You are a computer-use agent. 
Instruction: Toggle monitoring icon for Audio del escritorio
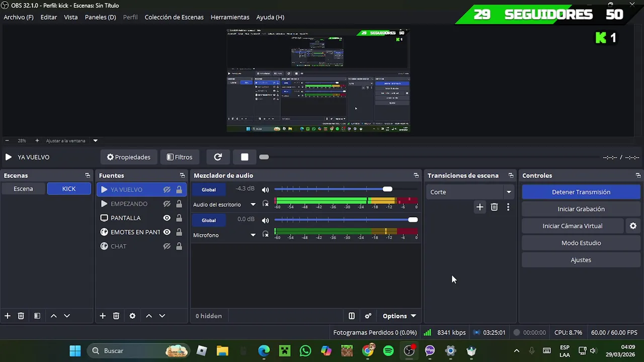(266, 204)
